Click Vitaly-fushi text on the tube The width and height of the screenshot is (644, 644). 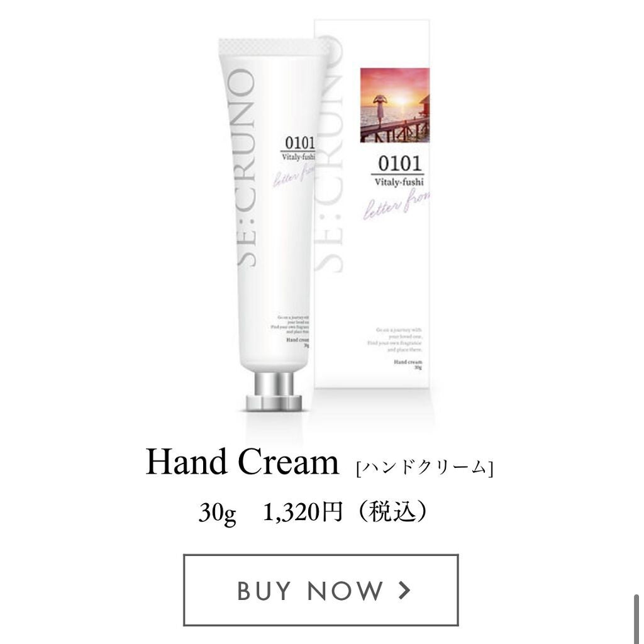pyautogui.click(x=298, y=157)
